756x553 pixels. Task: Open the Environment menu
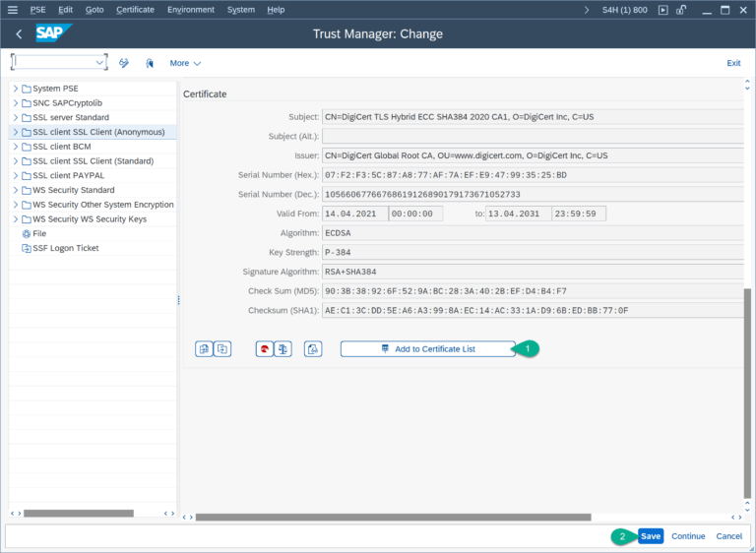click(190, 9)
